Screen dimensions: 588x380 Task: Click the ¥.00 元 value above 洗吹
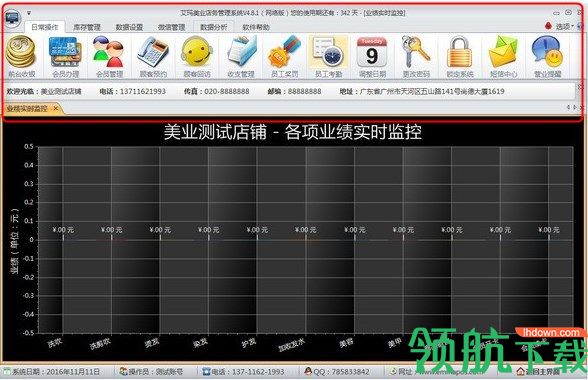click(x=63, y=230)
